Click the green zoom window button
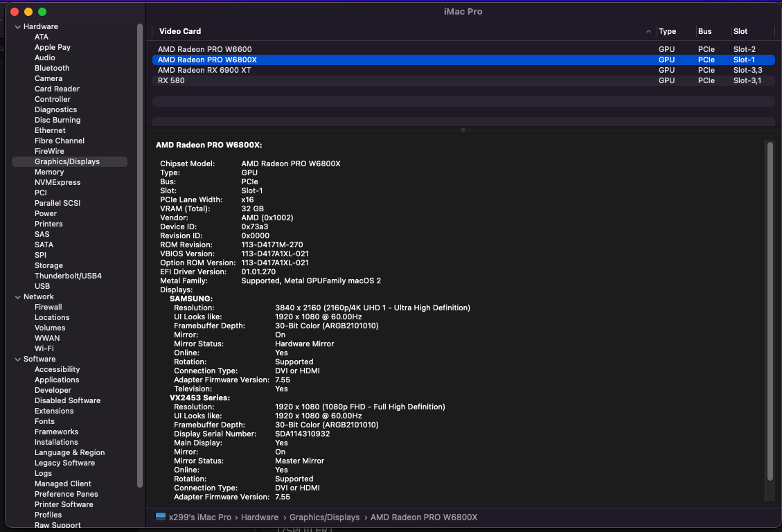The height and width of the screenshot is (532, 782). (42, 12)
